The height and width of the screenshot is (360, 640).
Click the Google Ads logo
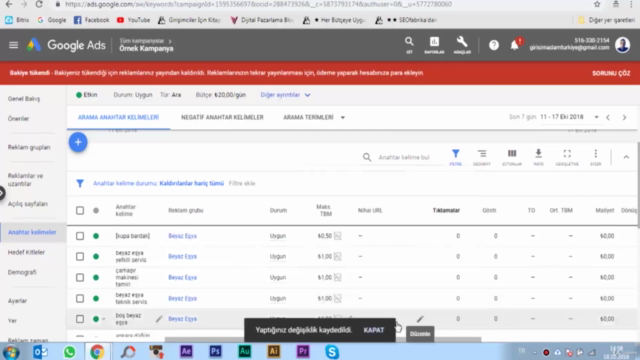tap(66, 45)
